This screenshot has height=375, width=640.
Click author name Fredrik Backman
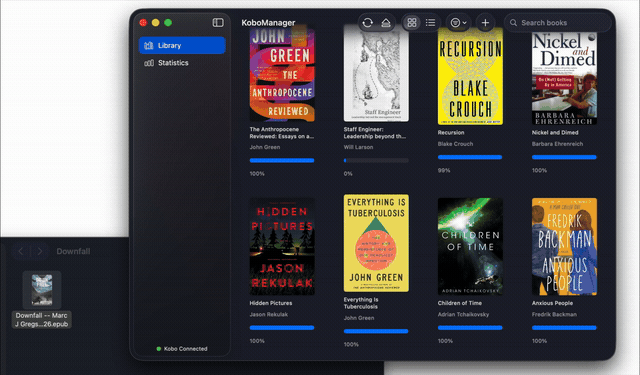(x=554, y=315)
